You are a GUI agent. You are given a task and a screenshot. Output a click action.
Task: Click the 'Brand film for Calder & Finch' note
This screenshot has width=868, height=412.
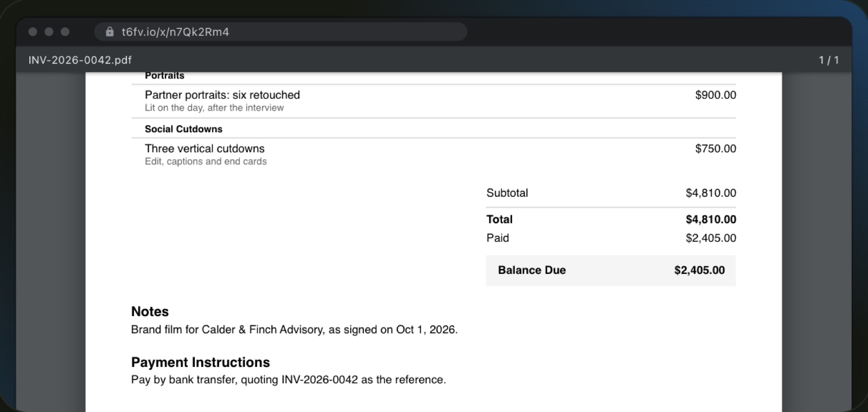coord(294,330)
